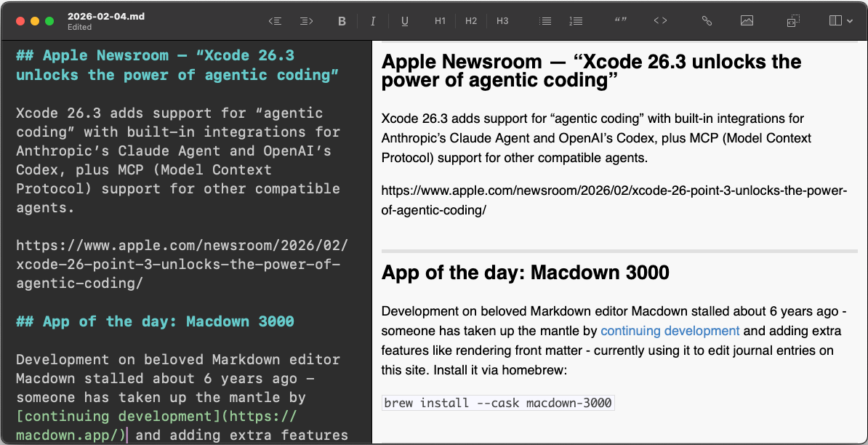Image resolution: width=868 pixels, height=445 pixels.
Task: Insert a numbered list
Action: 576,21
